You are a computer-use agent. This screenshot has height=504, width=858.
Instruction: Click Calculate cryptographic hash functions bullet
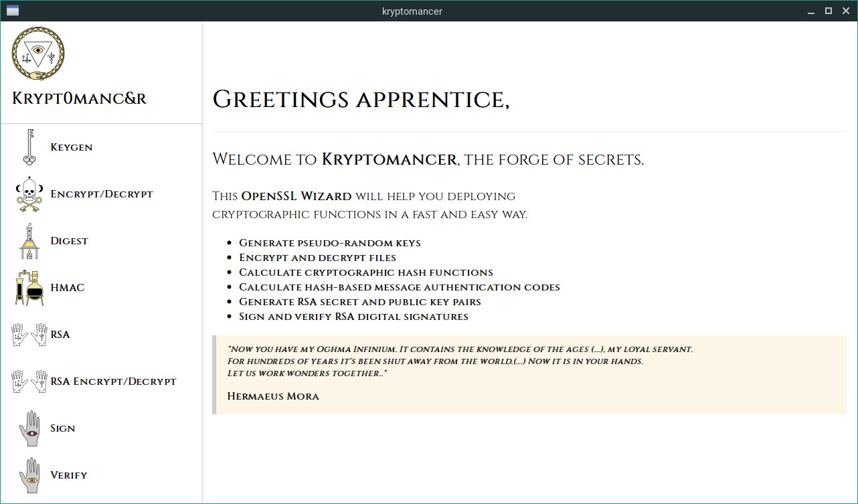pyautogui.click(x=366, y=272)
